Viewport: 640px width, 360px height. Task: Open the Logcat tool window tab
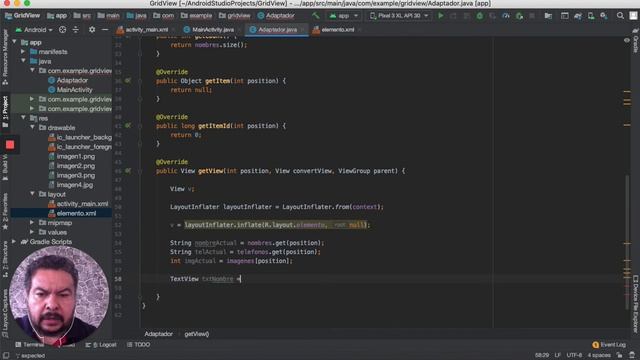(x=101, y=345)
